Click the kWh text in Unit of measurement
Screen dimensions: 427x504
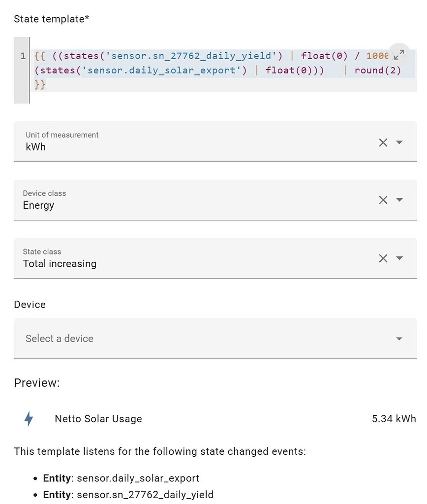tap(36, 147)
